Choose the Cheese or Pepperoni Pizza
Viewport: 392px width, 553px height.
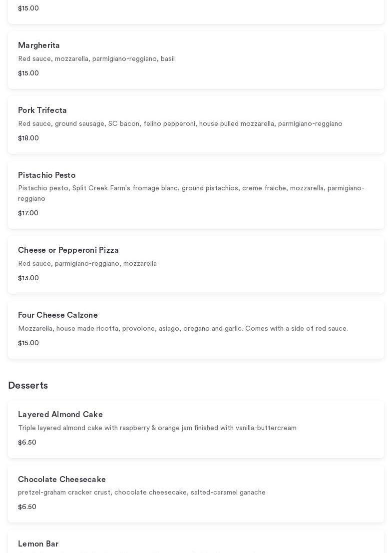click(68, 250)
